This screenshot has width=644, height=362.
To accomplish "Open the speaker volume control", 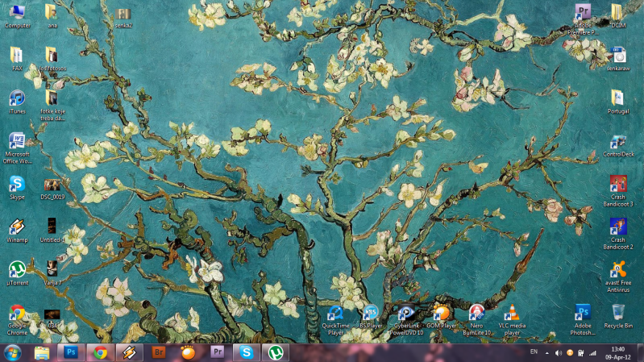I will click(558, 353).
